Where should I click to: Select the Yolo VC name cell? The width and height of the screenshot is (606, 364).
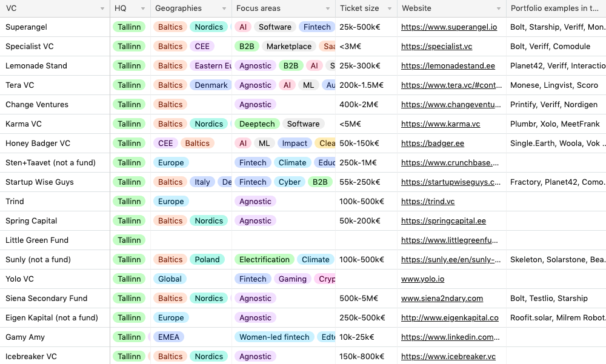pos(55,279)
